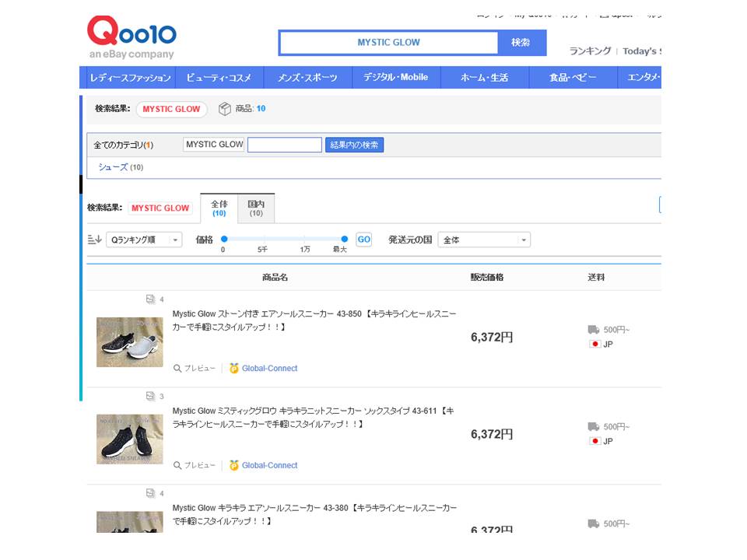Open the メンズ・スポーツ category menu
The height and width of the screenshot is (560, 747).
(x=308, y=77)
